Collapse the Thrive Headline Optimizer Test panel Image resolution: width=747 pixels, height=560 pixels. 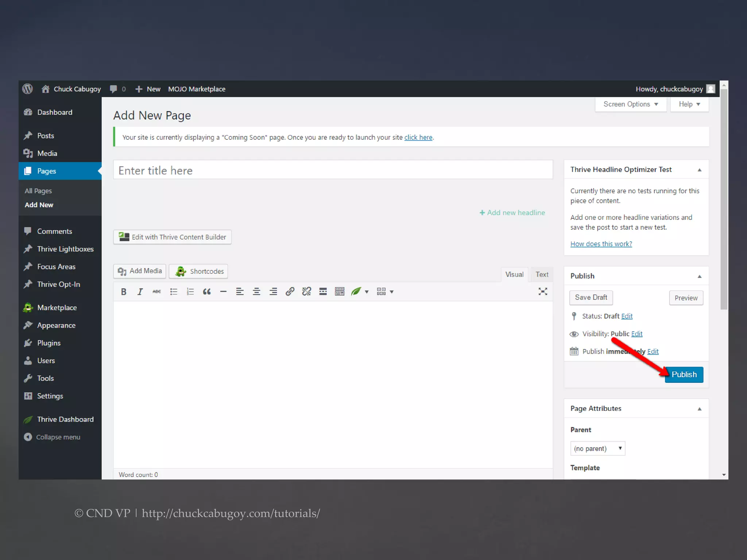[699, 170]
